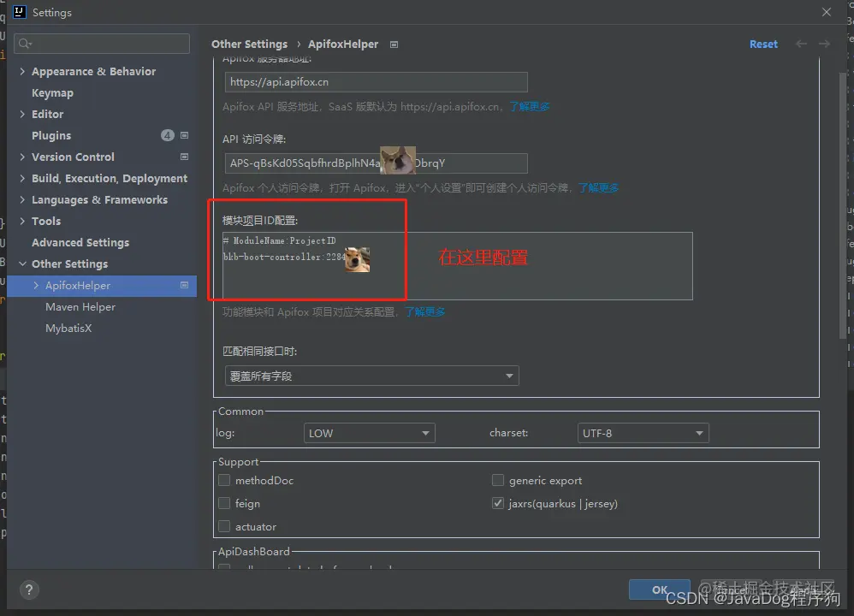Click the settings panel vertical scrollbar
The width and height of the screenshot is (854, 616).
tap(842, 204)
